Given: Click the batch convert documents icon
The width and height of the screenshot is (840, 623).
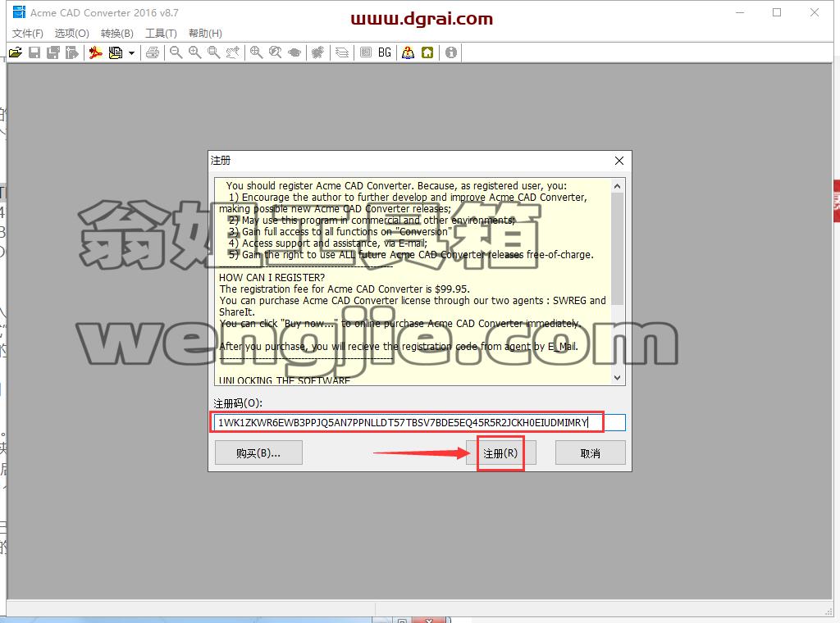Looking at the screenshot, I should click(x=115, y=52).
